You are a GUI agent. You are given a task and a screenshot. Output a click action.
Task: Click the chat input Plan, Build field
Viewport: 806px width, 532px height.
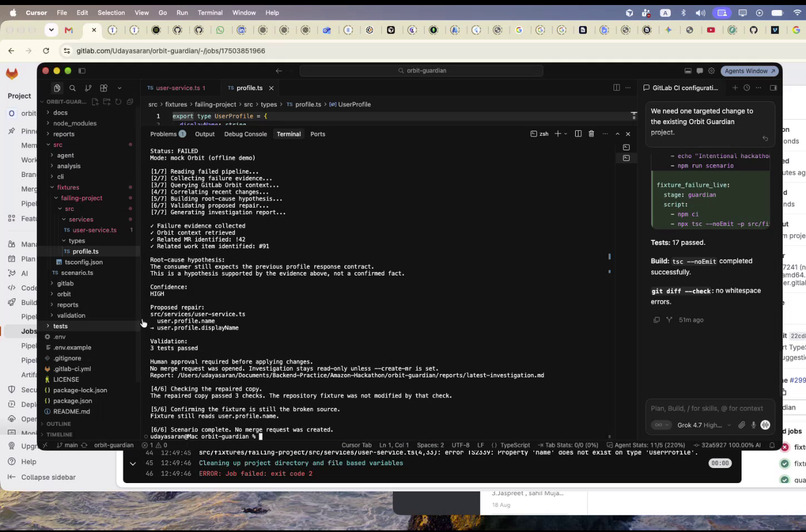[707, 409]
